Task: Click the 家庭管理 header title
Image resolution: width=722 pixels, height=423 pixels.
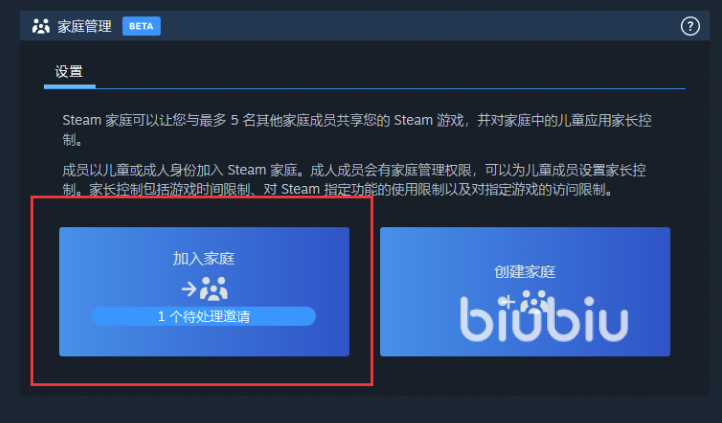Action: pos(84,26)
